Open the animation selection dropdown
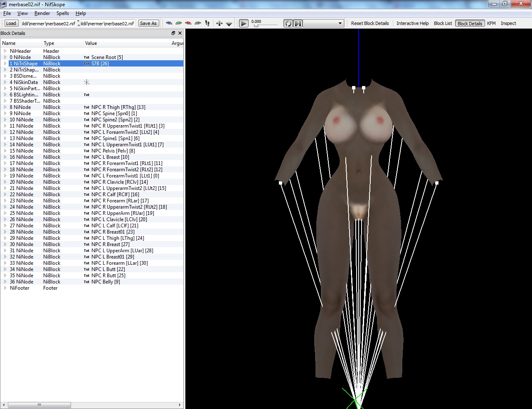The image size is (532, 409). pyautogui.click(x=323, y=23)
